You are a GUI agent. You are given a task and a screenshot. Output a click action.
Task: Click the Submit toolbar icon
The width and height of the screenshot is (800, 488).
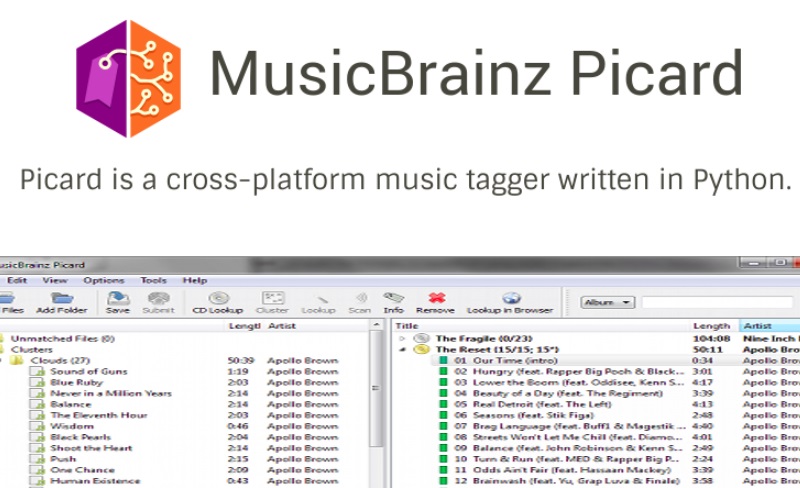[159, 298]
